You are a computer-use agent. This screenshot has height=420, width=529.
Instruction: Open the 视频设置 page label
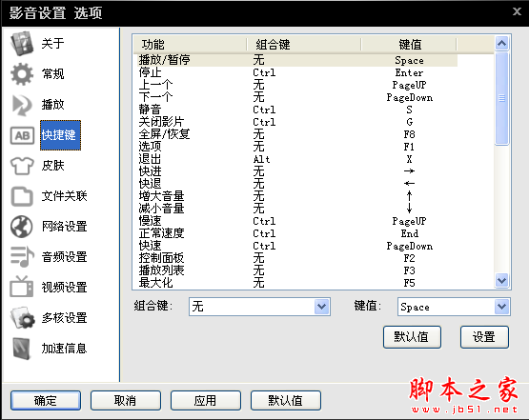coord(64,288)
